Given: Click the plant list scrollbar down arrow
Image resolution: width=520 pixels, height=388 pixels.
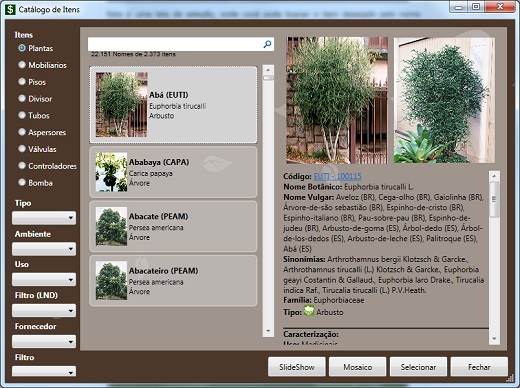Looking at the screenshot, I should 268,331.
